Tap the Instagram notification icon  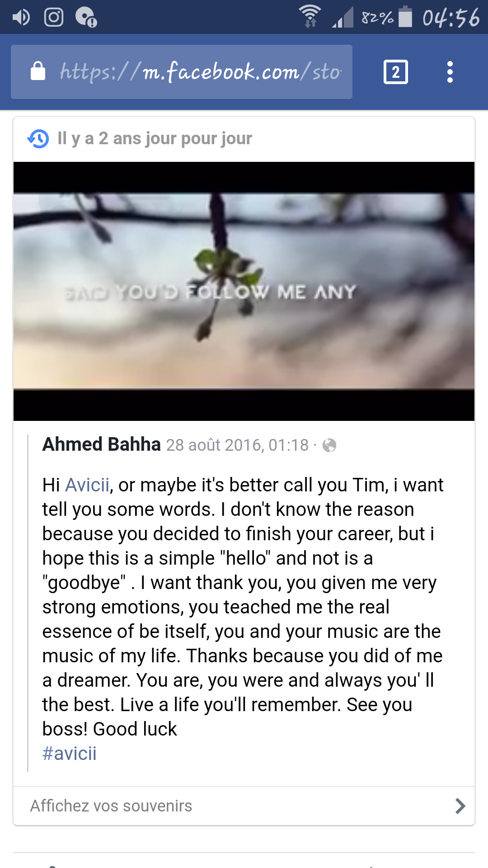(x=54, y=17)
